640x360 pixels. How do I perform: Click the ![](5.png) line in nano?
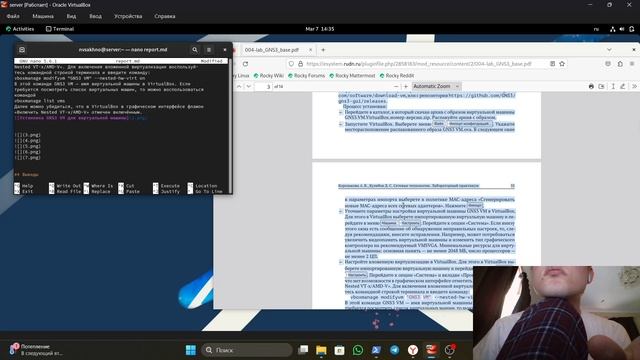[x=28, y=146]
